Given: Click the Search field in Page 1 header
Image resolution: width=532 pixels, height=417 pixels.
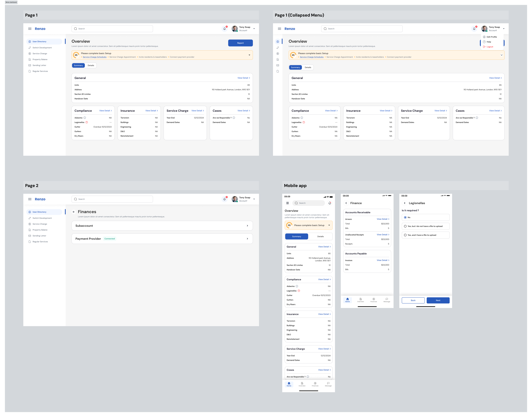Looking at the screenshot, I should pyautogui.click(x=112, y=29).
